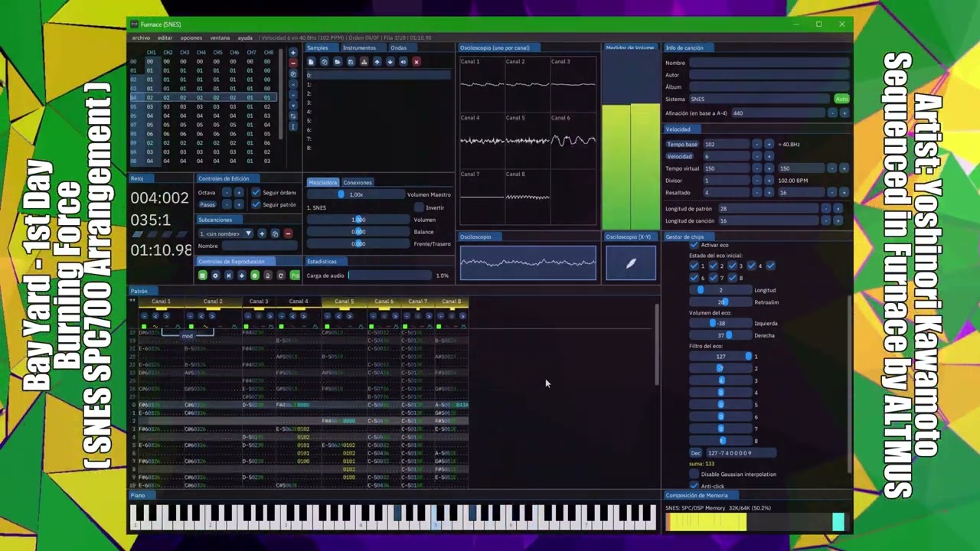The height and width of the screenshot is (551, 980).
Task: Move sample down arrow in Samples toolbar
Action: pos(390,62)
